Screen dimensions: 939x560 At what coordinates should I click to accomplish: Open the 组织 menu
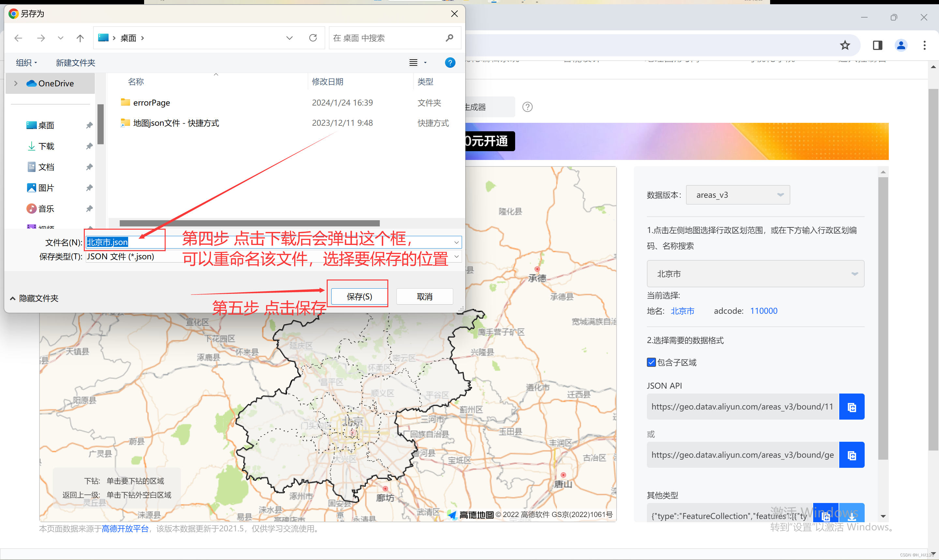[x=26, y=63]
